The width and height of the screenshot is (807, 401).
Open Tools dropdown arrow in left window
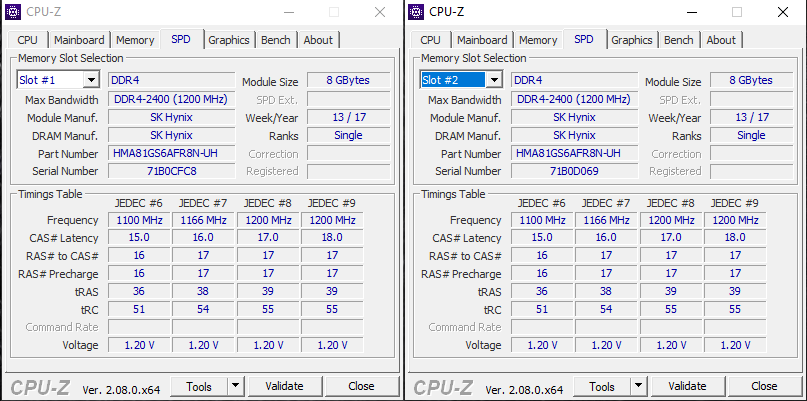coord(236,386)
